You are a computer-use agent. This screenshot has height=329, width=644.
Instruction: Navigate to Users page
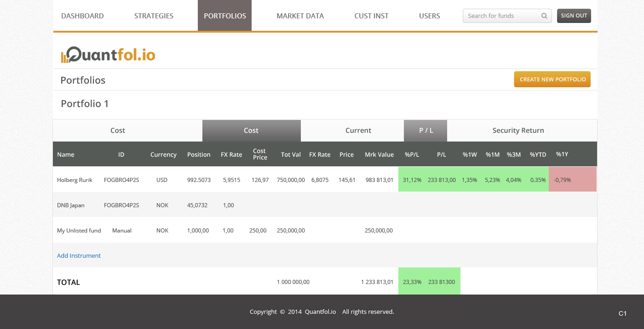(429, 16)
